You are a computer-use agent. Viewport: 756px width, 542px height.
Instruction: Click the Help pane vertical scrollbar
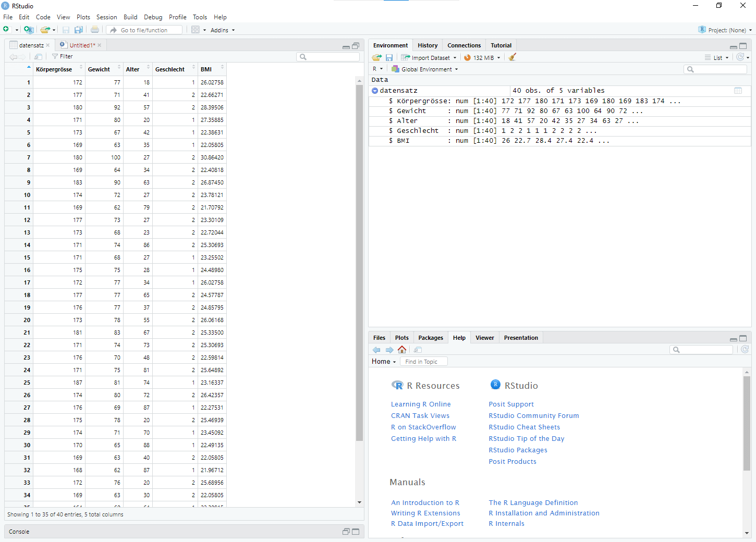pyautogui.click(x=747, y=423)
